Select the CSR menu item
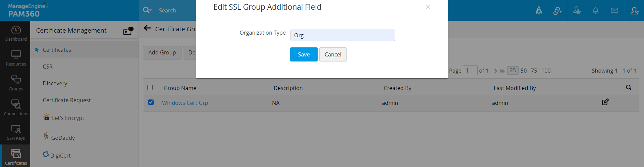Screen dimensions: 644x167 pyautogui.click(x=48, y=67)
